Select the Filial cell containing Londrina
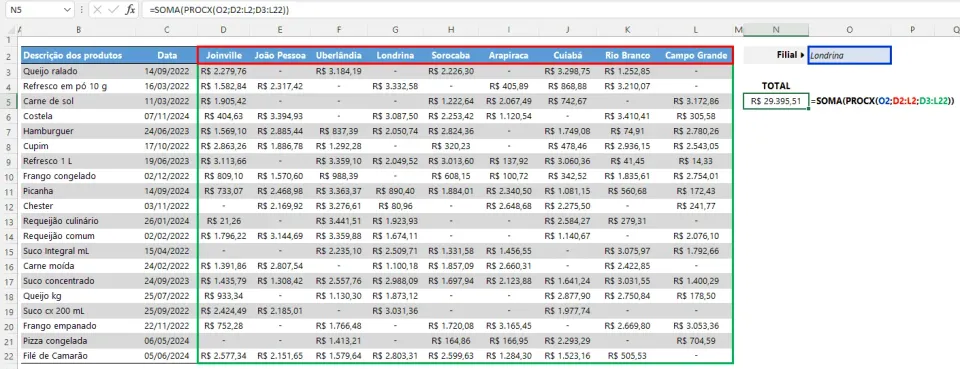The height and width of the screenshot is (369, 960). pos(850,55)
